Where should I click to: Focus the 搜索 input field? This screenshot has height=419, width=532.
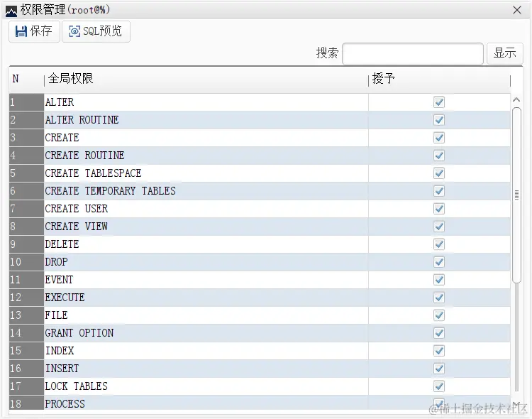(x=413, y=53)
